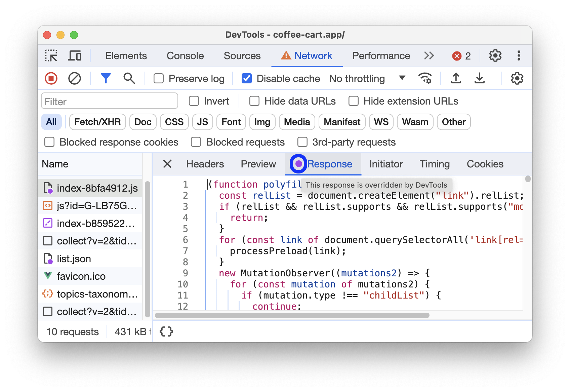Clear the network log
This screenshot has height=392, width=570.
pos(75,78)
